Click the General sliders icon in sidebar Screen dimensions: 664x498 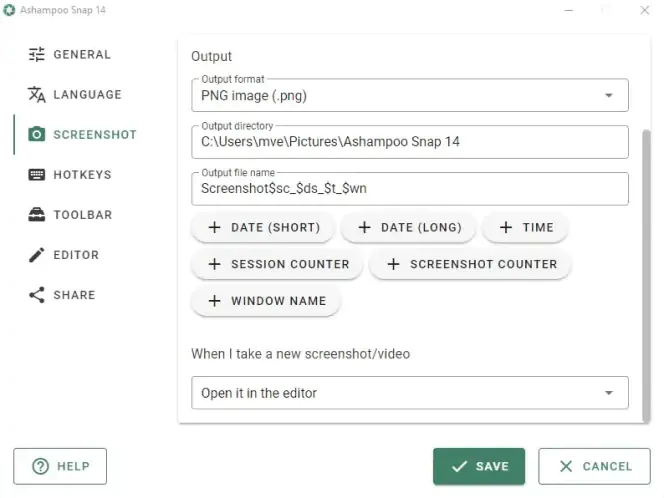coord(37,55)
